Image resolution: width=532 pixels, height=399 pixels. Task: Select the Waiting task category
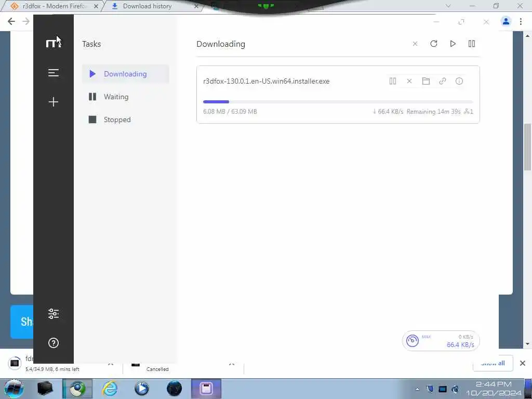tap(126, 97)
